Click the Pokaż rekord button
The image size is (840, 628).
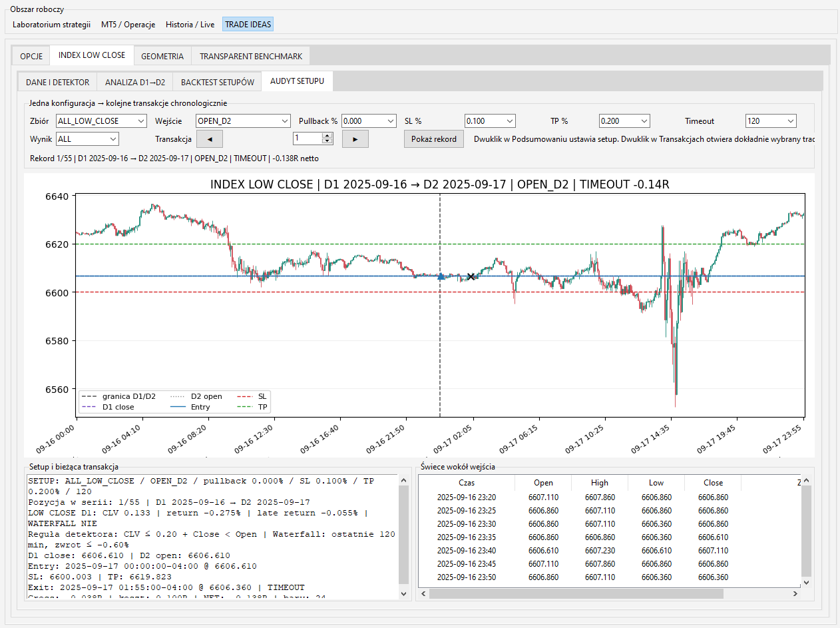point(434,139)
